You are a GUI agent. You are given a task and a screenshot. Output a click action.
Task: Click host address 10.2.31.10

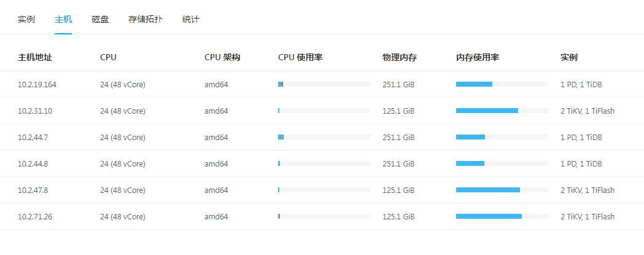point(35,111)
